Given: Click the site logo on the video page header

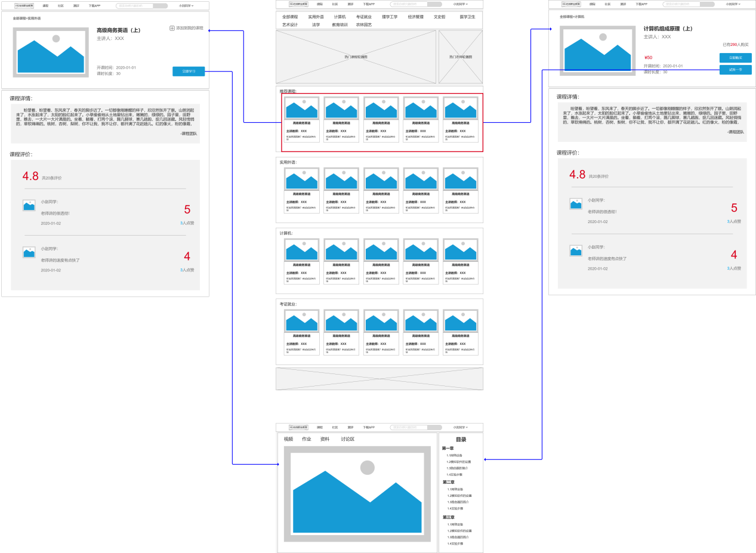Looking at the screenshot, I should pyautogui.click(x=298, y=427).
